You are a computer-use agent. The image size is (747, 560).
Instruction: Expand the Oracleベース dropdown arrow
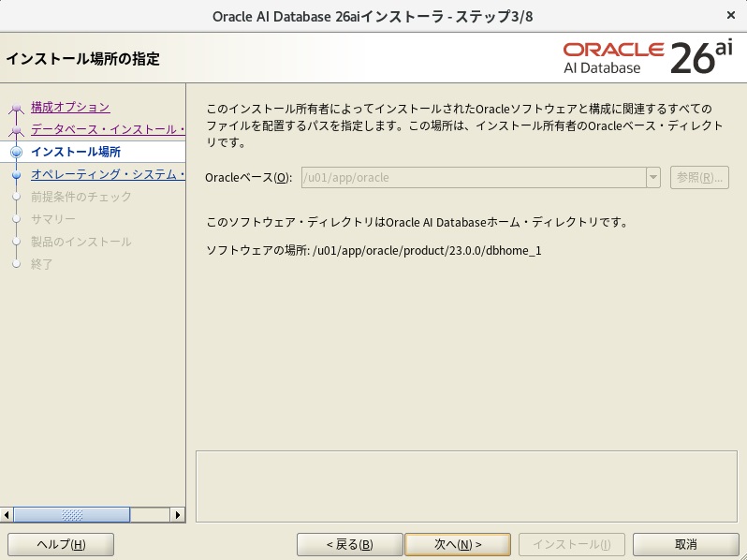tap(653, 178)
